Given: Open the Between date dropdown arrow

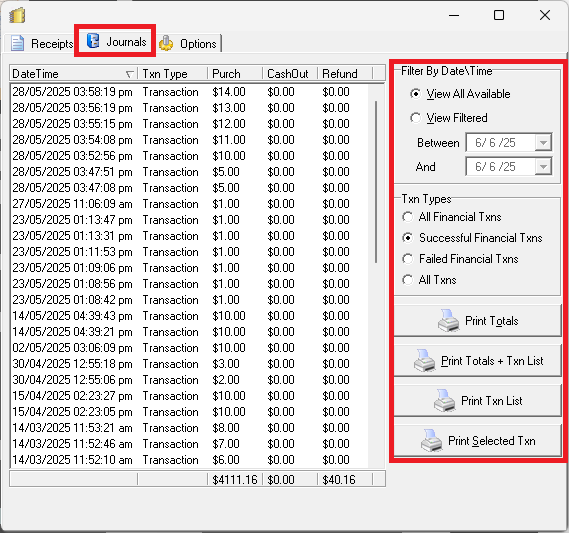Looking at the screenshot, I should 543,143.
